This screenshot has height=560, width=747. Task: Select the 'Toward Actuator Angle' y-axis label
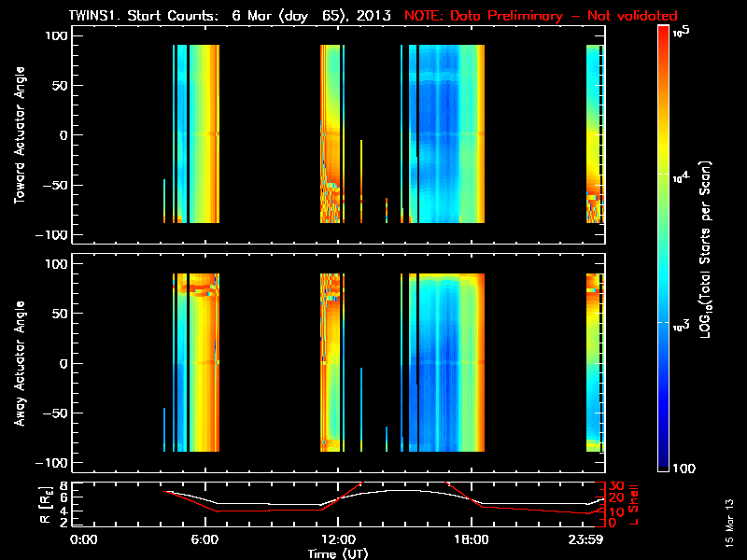coord(19,135)
